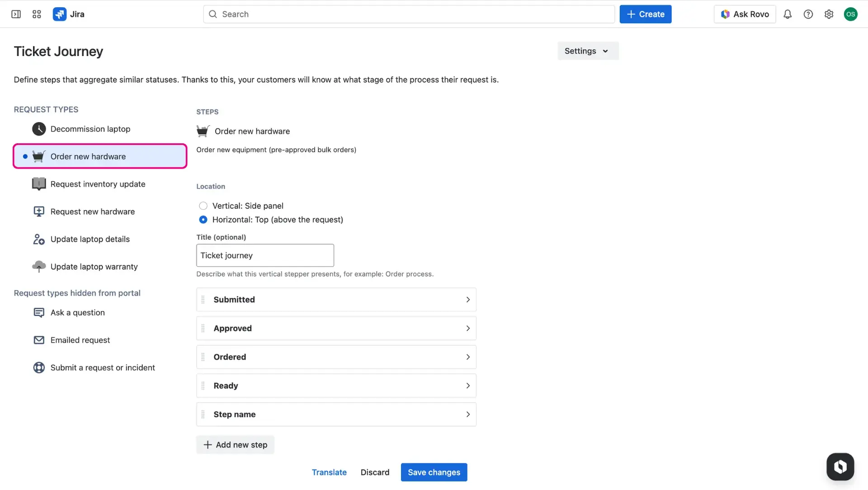Screen dimensions: 868x490
Task: Click the Ask a question speech bubble icon
Action: tap(39, 312)
